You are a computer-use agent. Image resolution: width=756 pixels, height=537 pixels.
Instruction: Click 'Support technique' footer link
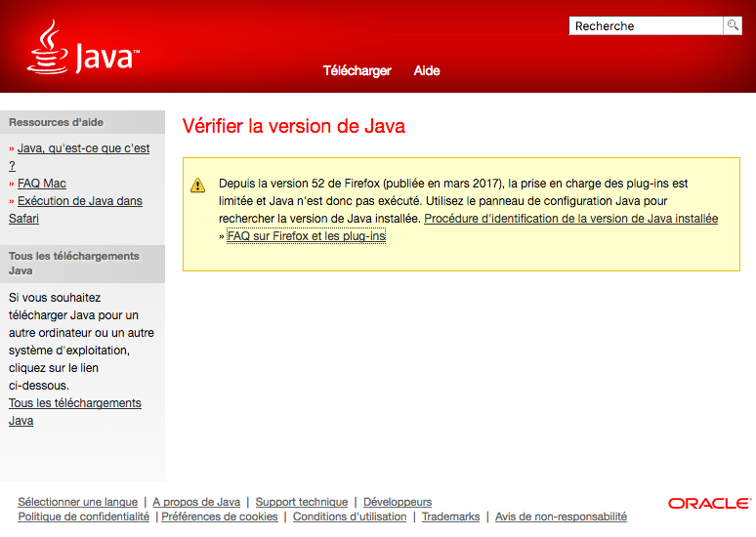tap(302, 502)
